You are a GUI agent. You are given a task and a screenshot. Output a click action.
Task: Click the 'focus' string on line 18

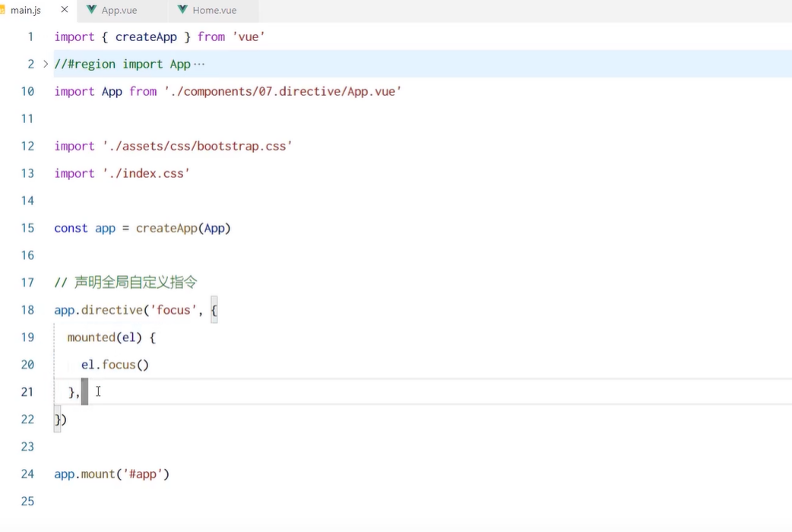point(173,310)
